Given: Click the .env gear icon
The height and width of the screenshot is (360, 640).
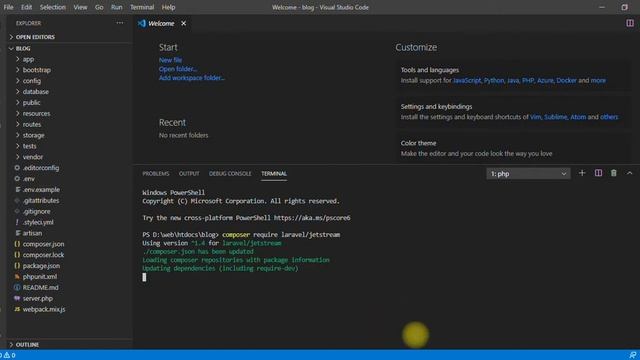Looking at the screenshot, I should [x=17, y=179].
